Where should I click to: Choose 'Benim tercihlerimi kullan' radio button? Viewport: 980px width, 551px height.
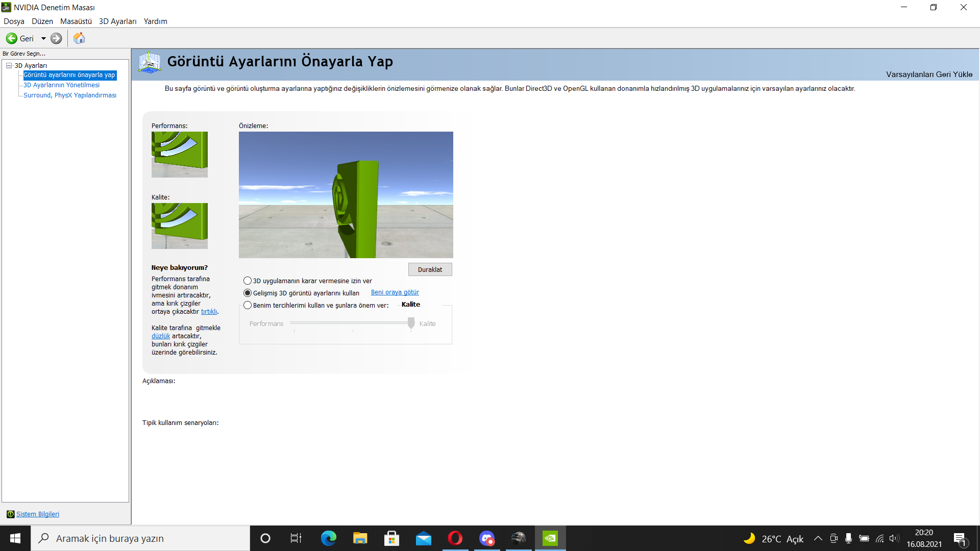coord(248,305)
